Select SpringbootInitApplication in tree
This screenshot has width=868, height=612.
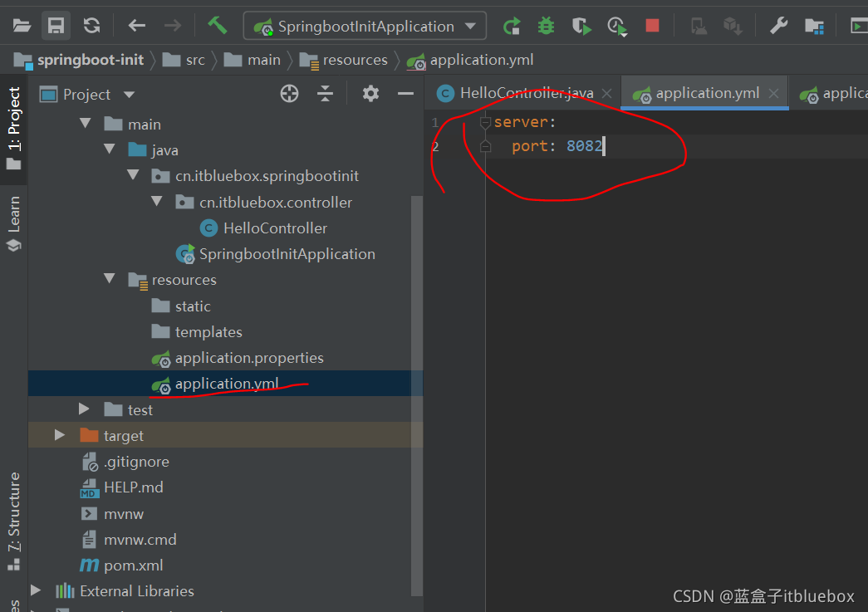point(276,254)
